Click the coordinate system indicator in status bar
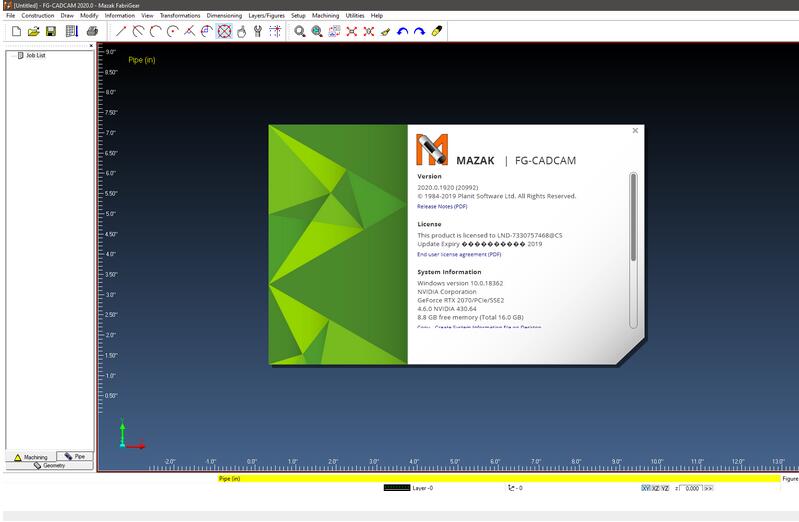Image resolution: width=799 pixels, height=522 pixels. point(515,488)
